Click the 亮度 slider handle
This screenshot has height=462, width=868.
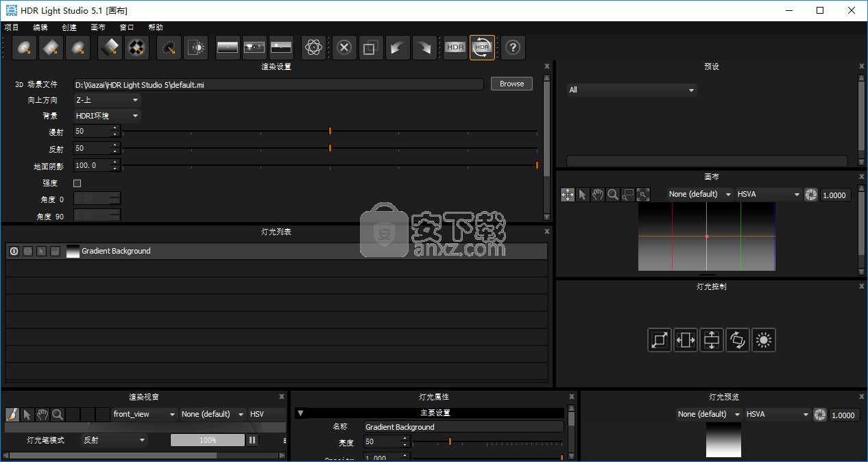coord(450,442)
